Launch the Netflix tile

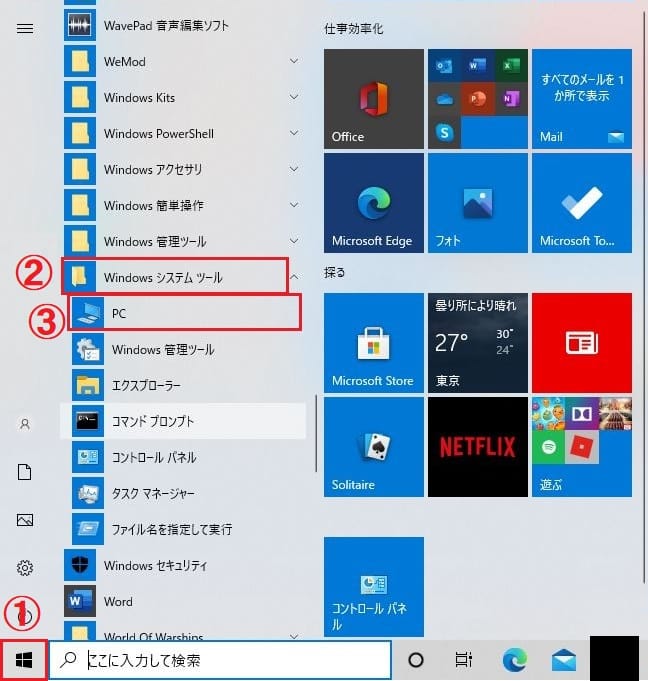point(477,447)
